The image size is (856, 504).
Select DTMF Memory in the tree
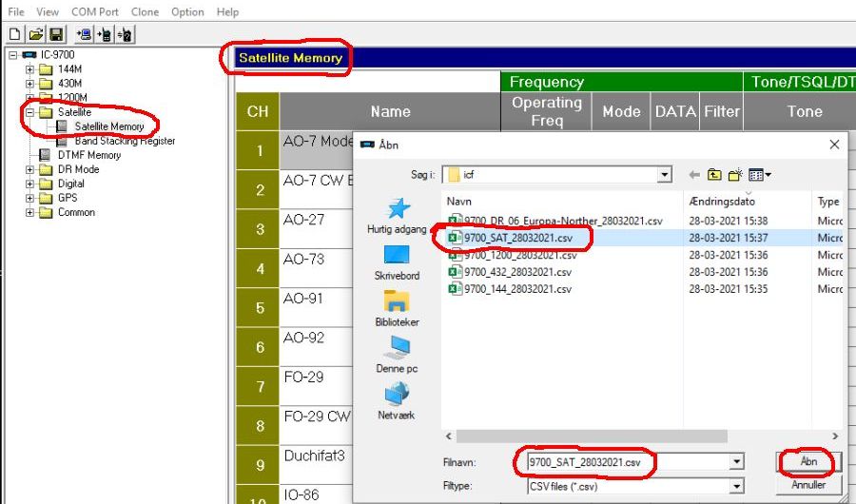coord(89,155)
